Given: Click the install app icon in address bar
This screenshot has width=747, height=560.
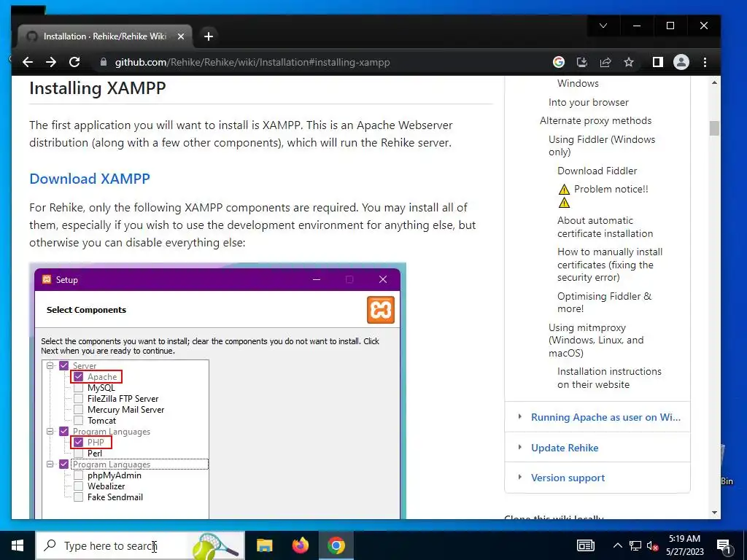Looking at the screenshot, I should point(581,62).
